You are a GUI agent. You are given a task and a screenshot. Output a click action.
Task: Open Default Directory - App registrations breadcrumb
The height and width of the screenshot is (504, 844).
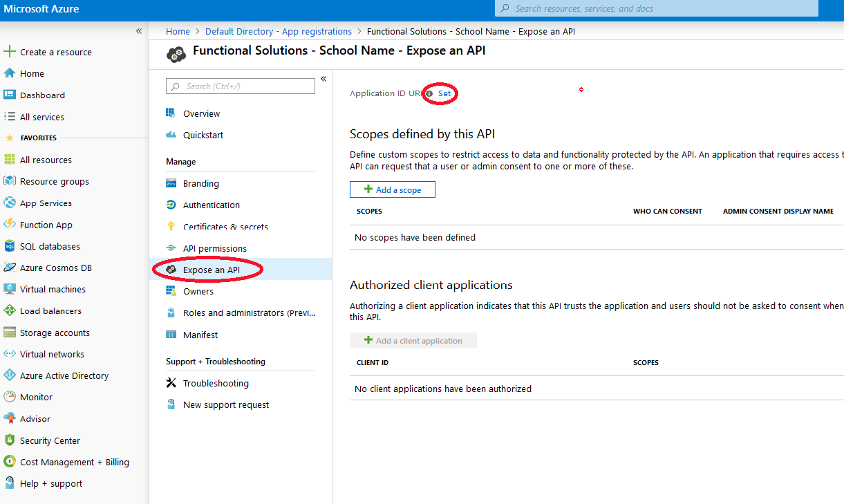pos(279,31)
